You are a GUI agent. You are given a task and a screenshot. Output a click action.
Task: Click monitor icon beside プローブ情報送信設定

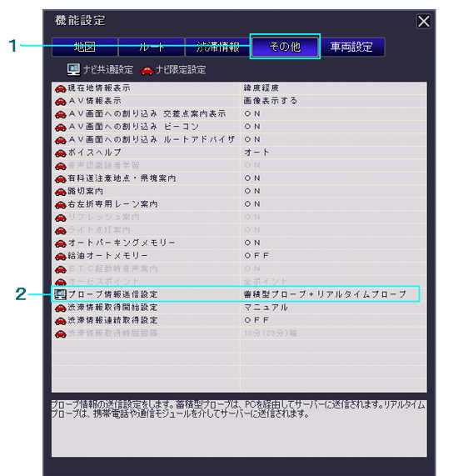coord(60,294)
